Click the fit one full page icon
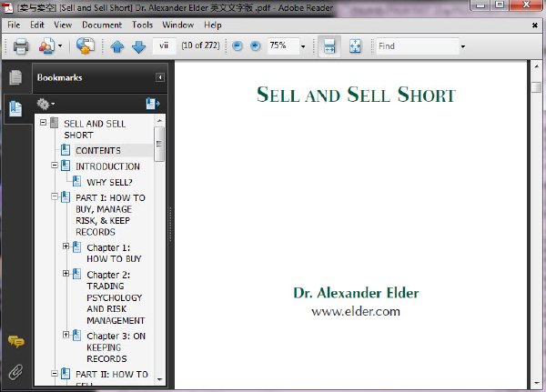 coord(355,46)
